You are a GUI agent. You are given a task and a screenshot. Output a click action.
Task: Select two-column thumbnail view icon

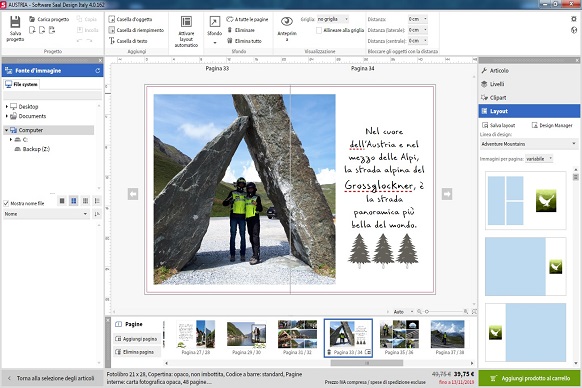click(x=74, y=201)
